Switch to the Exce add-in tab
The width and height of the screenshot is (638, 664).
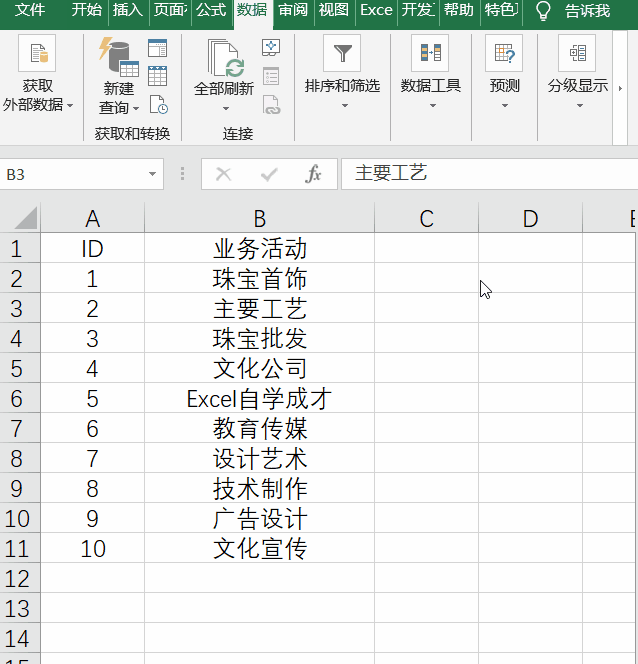(x=376, y=10)
